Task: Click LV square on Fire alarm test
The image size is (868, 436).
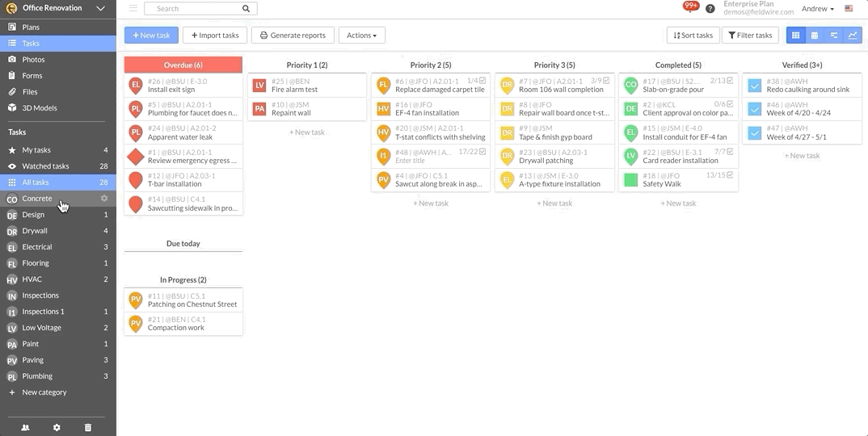Action: [259, 86]
